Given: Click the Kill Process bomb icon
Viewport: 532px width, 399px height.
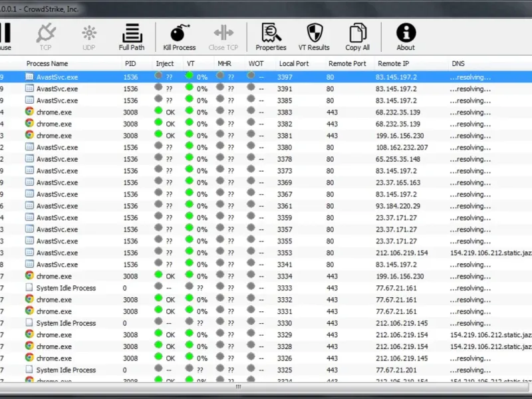Looking at the screenshot, I should [180, 37].
